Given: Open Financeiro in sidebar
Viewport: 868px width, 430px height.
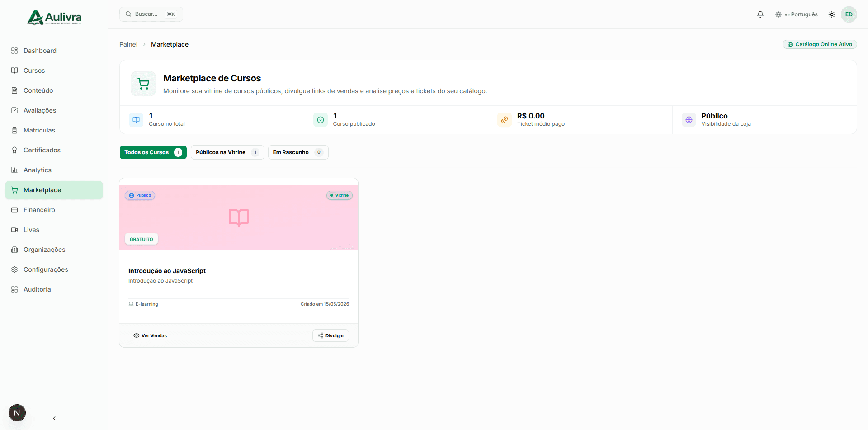Looking at the screenshot, I should point(54,210).
